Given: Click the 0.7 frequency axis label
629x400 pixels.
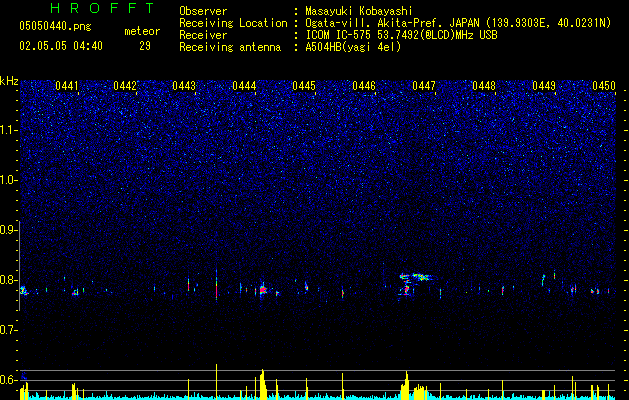Looking at the screenshot, I should (x=8, y=330).
